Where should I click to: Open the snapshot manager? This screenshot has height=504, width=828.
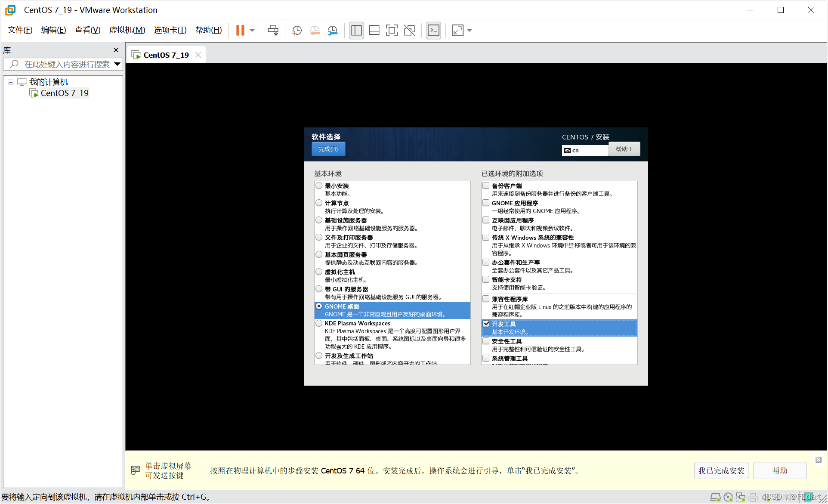click(333, 30)
